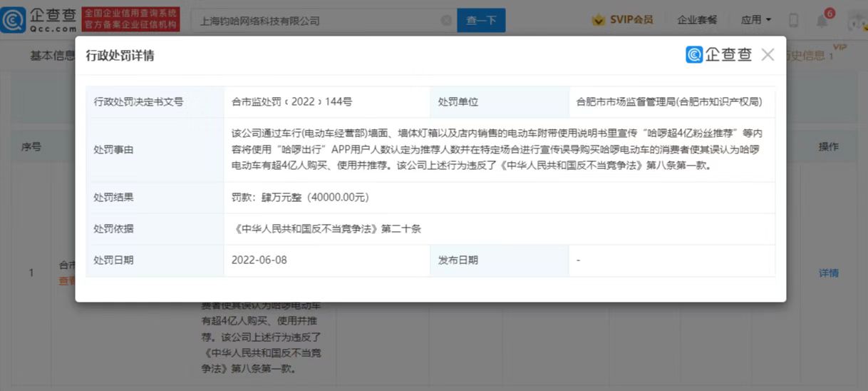Select 合肥市市场监督管理局 authority text
868x391 pixels.
pos(670,102)
